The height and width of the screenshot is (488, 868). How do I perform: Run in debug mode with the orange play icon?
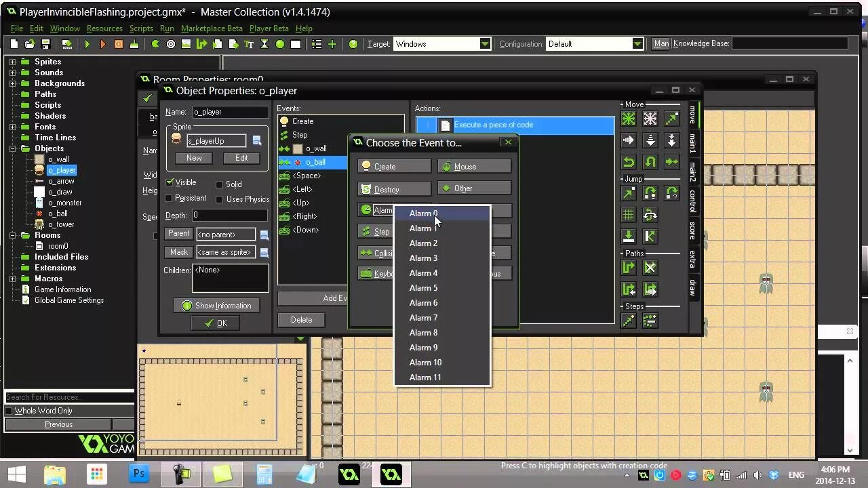click(x=103, y=44)
